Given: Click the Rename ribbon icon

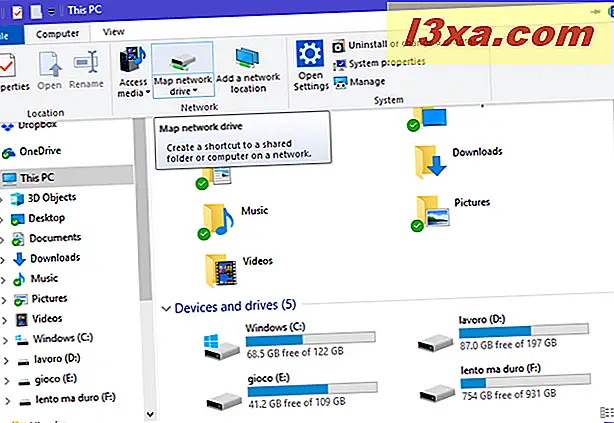Looking at the screenshot, I should (86, 61).
